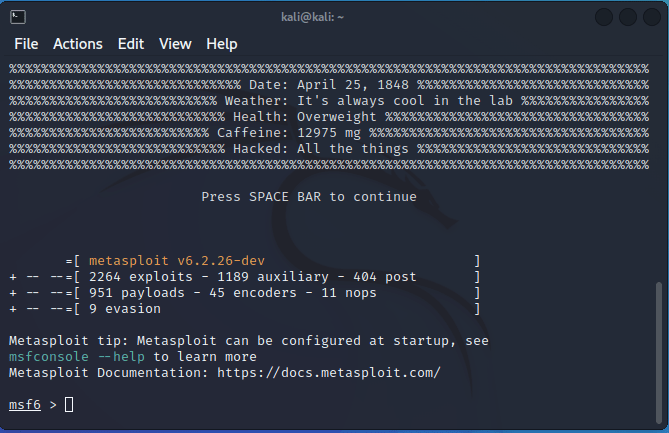Image resolution: width=669 pixels, height=433 pixels.
Task: Click the kali@kali: ~ window title
Action: click(312, 17)
